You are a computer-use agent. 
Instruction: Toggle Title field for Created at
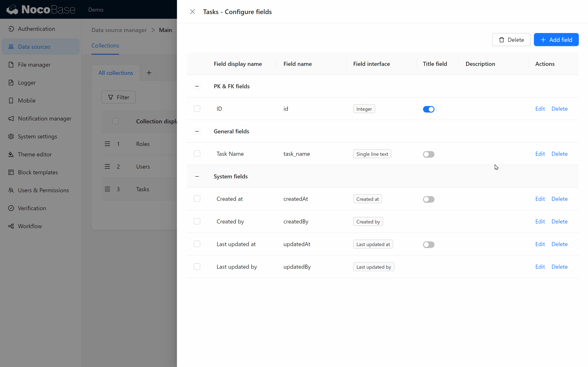(429, 199)
